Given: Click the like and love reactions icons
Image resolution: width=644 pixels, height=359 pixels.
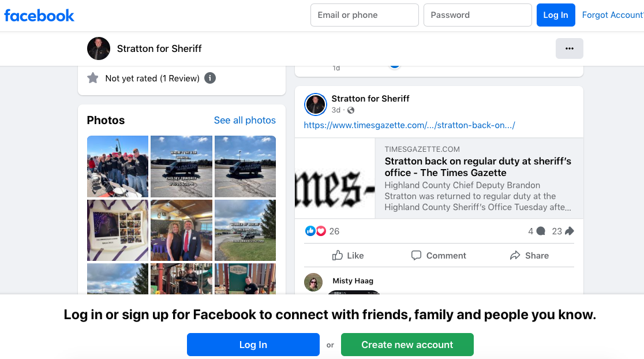Looking at the screenshot, I should coord(316,231).
